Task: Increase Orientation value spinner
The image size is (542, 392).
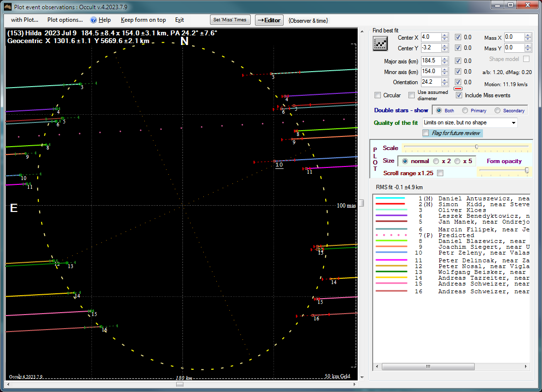Action: pyautogui.click(x=445, y=80)
